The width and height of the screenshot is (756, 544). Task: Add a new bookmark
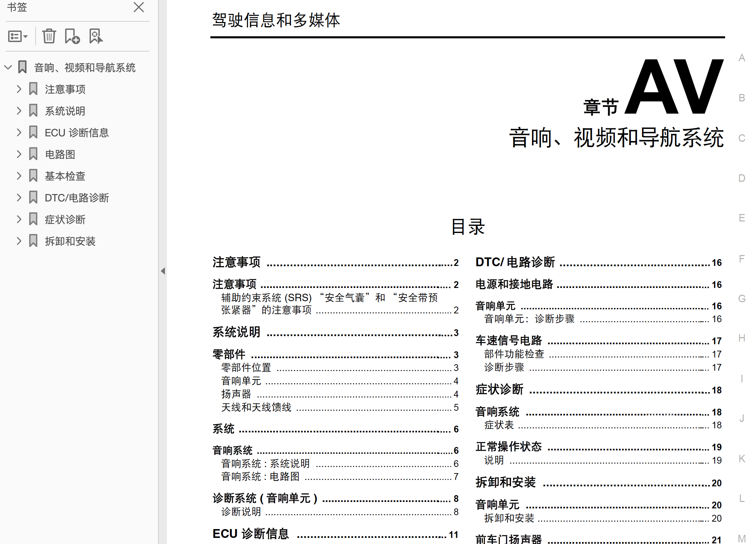[72, 36]
